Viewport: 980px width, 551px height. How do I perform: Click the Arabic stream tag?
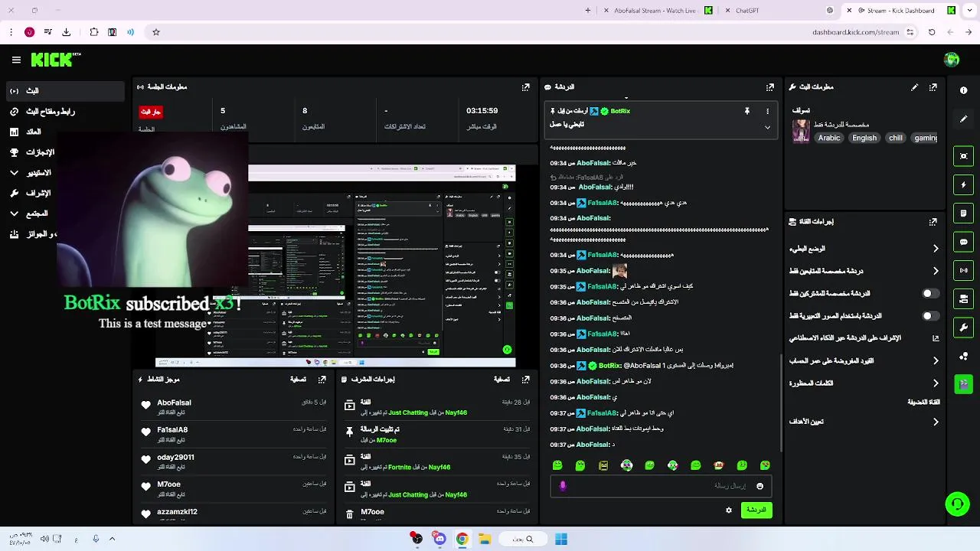pyautogui.click(x=829, y=138)
